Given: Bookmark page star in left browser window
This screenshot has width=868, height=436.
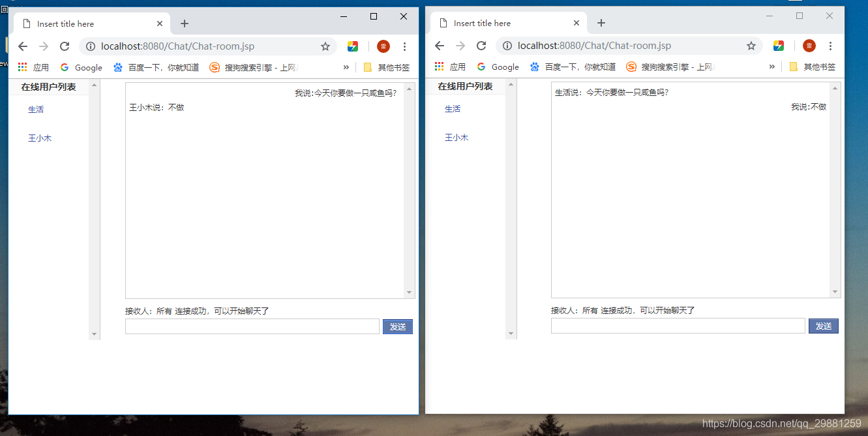Looking at the screenshot, I should coord(325,46).
